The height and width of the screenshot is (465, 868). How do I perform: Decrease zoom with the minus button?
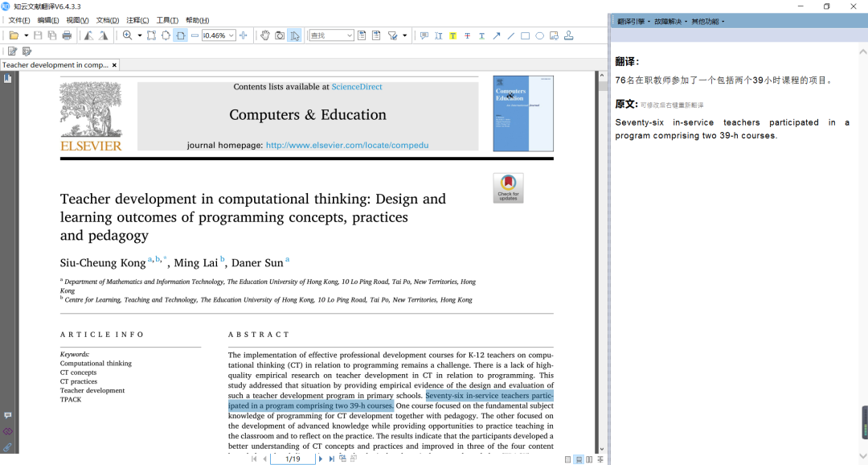coord(194,35)
